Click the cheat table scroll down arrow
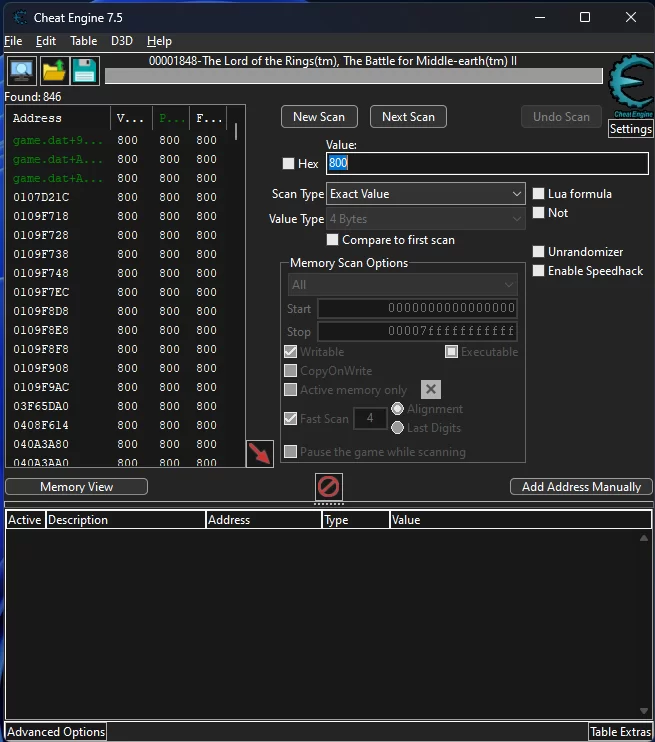This screenshot has height=742, width=655. 644,711
